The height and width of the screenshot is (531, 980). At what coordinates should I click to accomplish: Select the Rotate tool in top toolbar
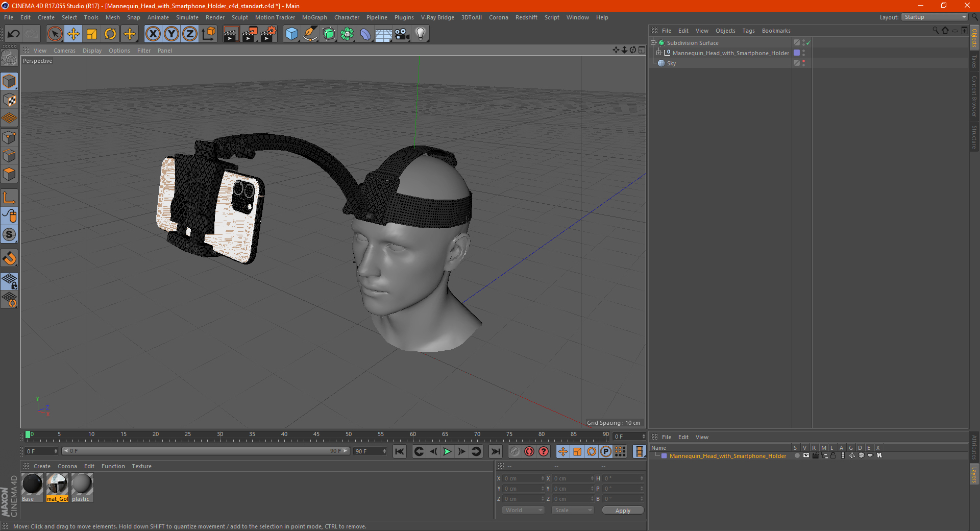point(110,34)
